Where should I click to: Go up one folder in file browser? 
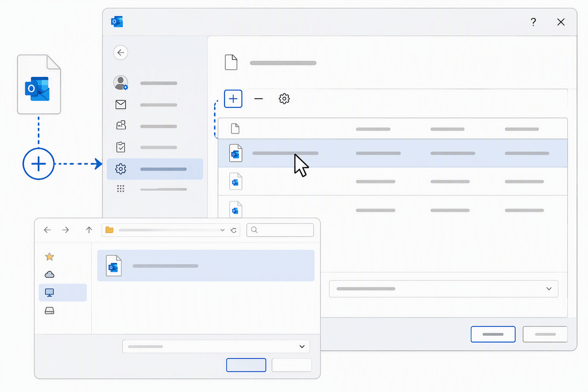coord(89,230)
